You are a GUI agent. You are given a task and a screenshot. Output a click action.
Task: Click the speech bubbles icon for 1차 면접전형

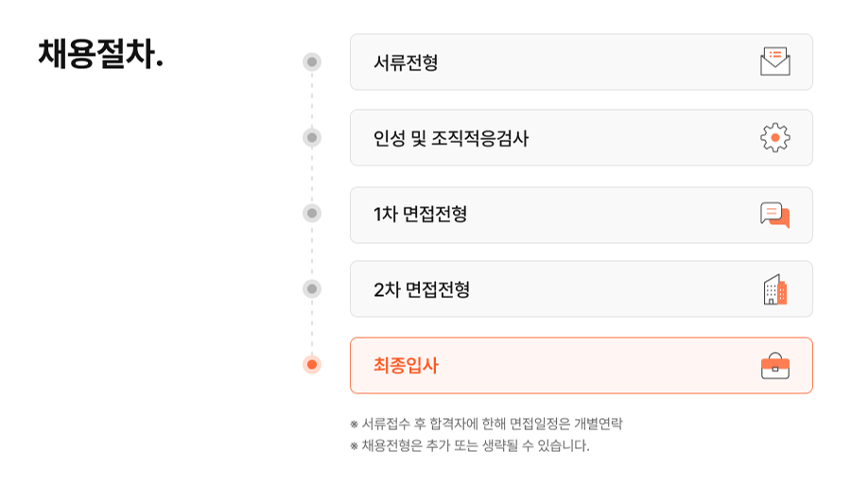click(x=774, y=215)
